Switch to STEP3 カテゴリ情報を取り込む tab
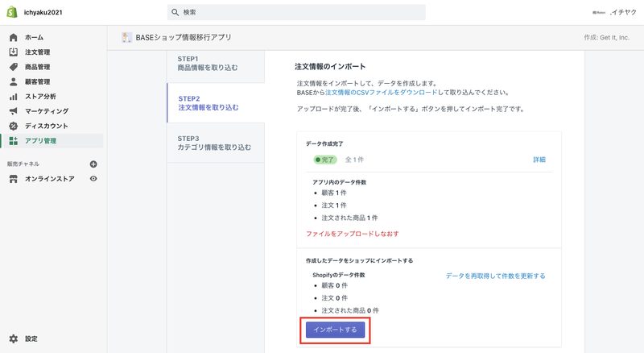The image size is (644, 353). pos(216,143)
